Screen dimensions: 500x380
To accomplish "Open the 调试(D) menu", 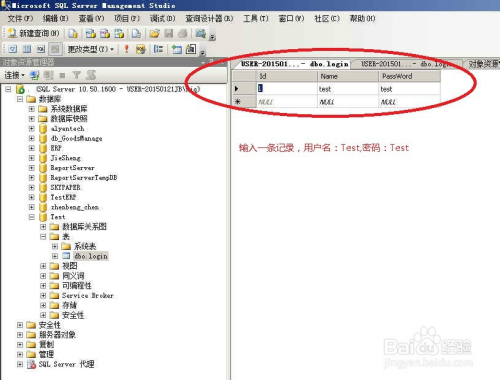I will click(162, 18).
